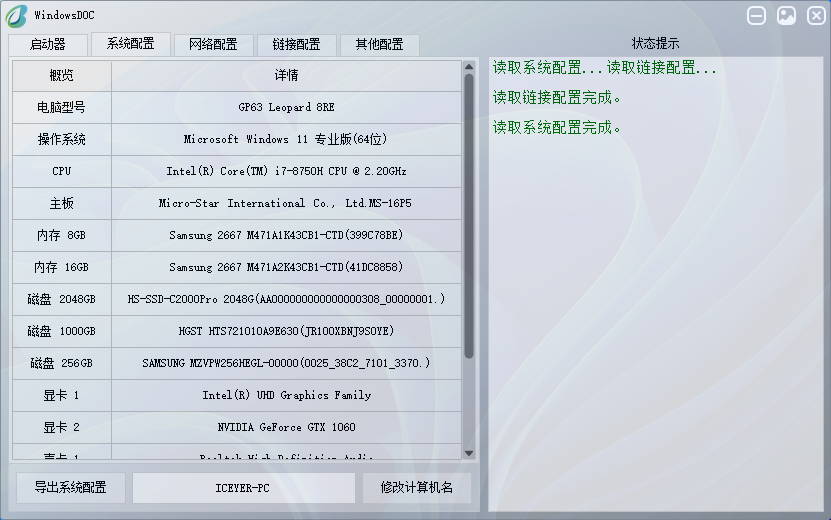Select the 电脑型号 row label
This screenshot has width=831, height=520.
pos(61,108)
